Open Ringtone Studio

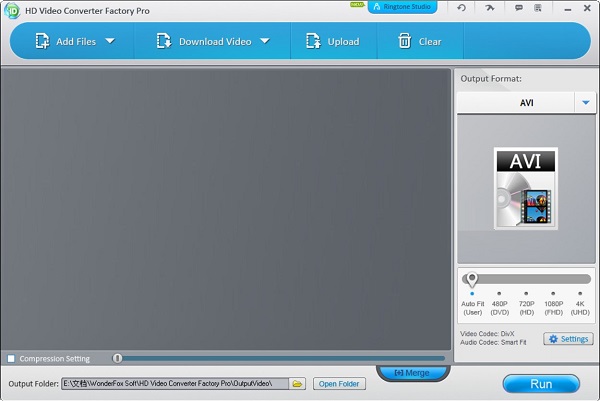[x=402, y=7]
